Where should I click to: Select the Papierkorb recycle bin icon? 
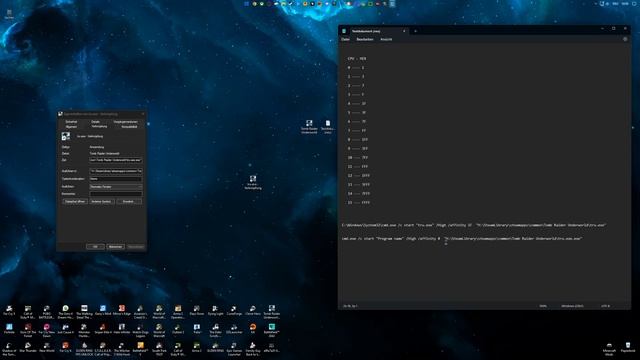[628, 347]
